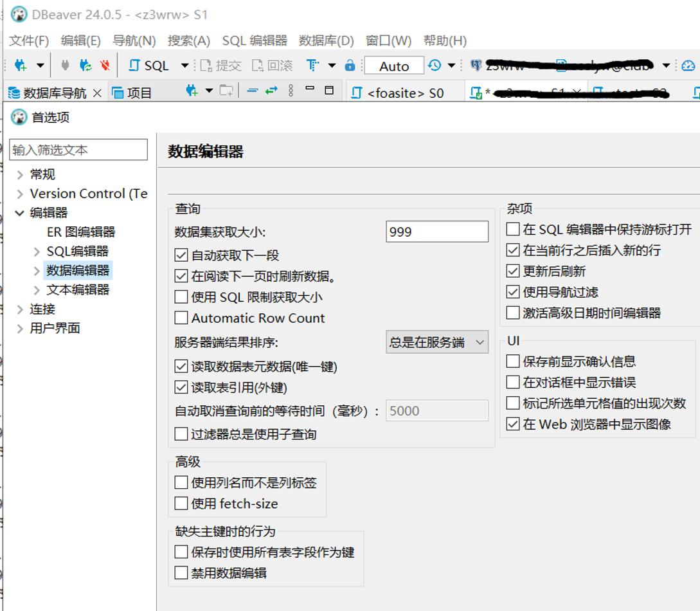Toggle 读取数据表元数据(唯一键) checkbox
This screenshot has width=700, height=611.
[181, 366]
